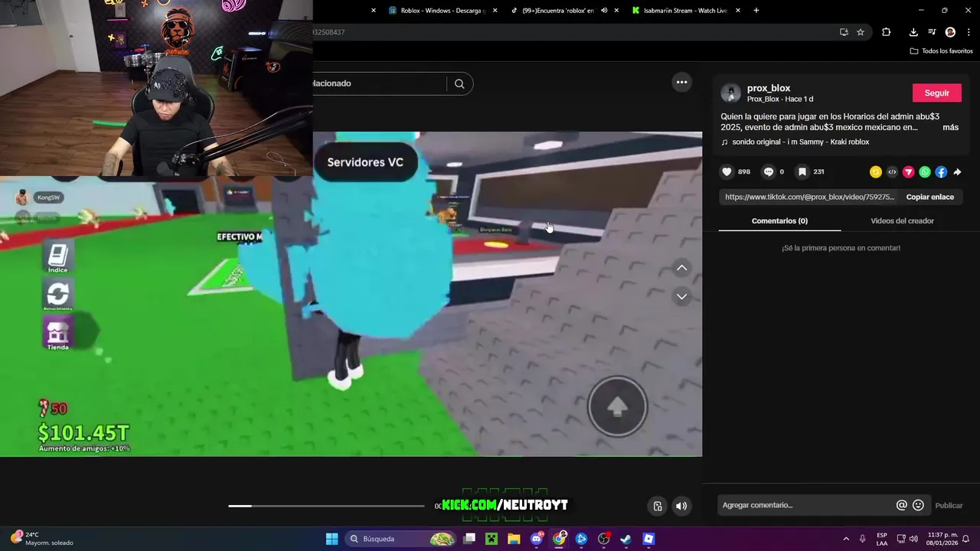980x551 pixels.
Task: Open network and volume quick settings
Action: click(908, 539)
